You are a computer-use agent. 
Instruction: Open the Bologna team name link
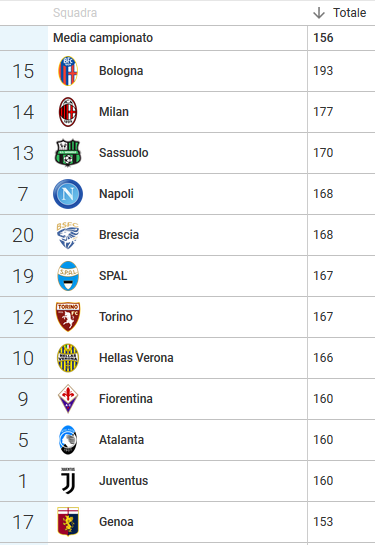click(121, 71)
